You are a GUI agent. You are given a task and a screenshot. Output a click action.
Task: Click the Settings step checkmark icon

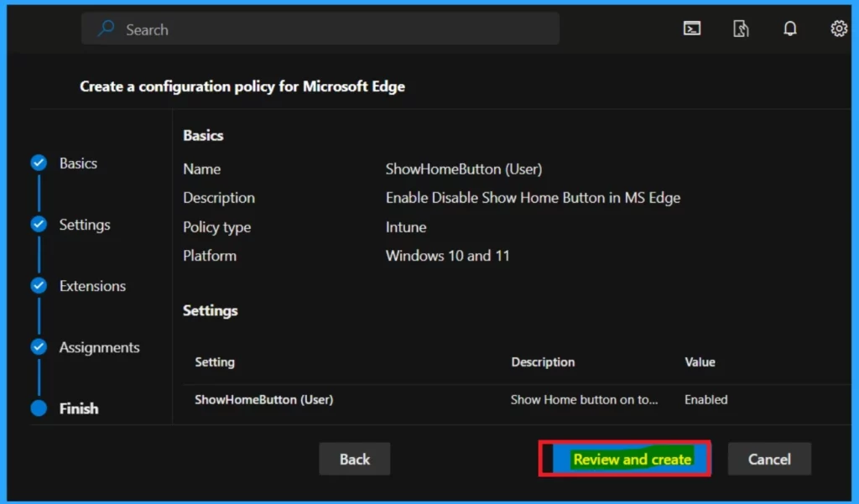pyautogui.click(x=39, y=224)
